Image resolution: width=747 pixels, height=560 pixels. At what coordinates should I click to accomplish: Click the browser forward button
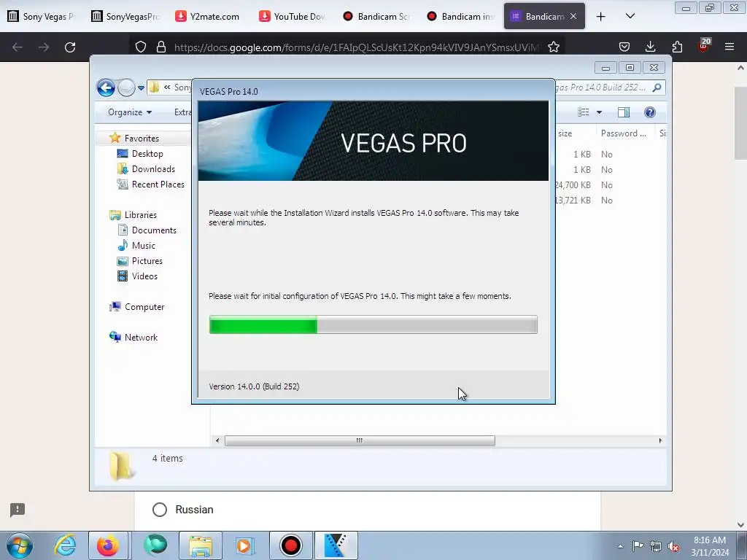44,47
